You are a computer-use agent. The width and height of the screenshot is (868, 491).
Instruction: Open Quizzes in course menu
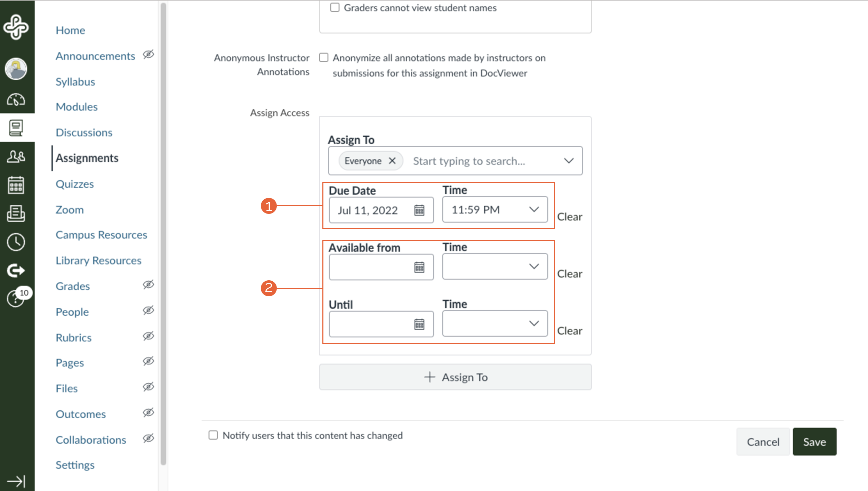point(75,184)
